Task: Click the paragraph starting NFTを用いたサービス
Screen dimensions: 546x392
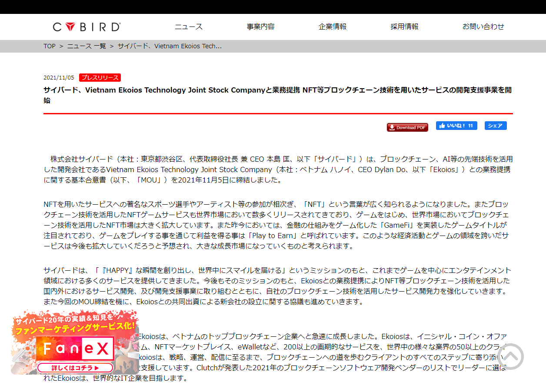Action: pos(278,225)
